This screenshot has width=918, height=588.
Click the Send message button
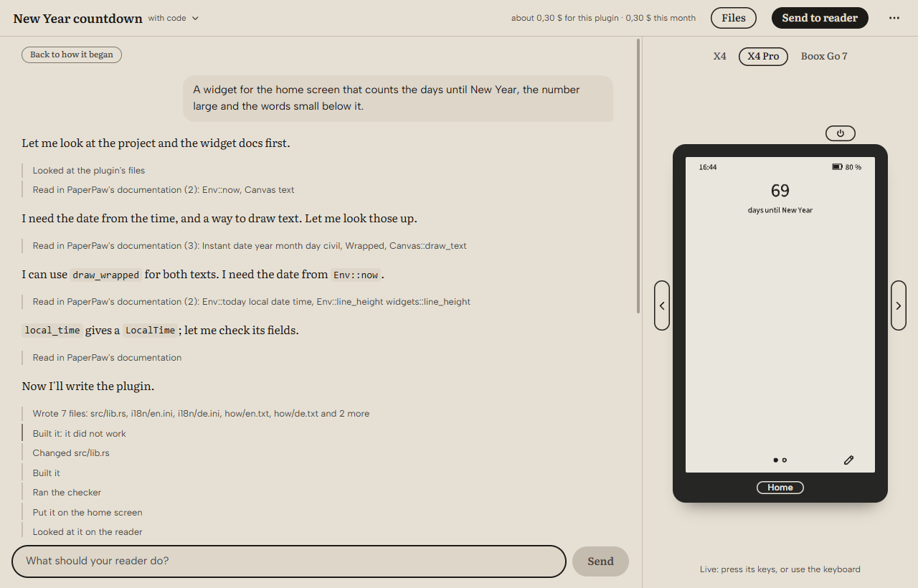(x=600, y=561)
